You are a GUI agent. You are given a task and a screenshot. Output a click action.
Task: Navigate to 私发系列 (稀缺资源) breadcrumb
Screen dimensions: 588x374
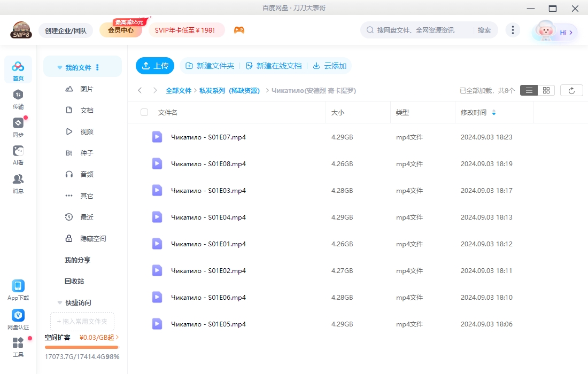click(x=229, y=90)
